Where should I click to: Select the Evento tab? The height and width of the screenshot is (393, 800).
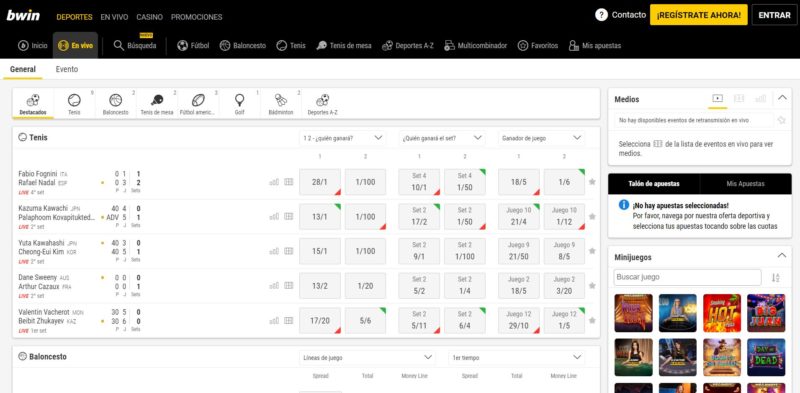67,69
